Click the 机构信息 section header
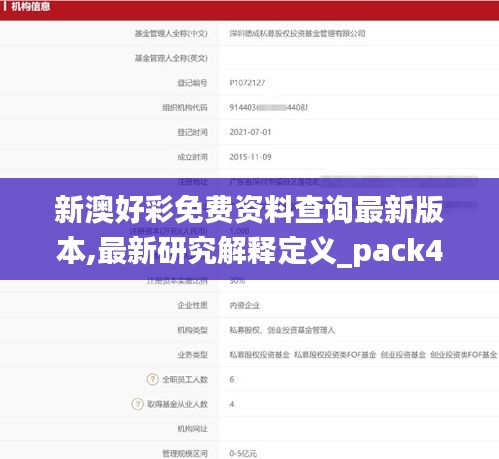The height and width of the screenshot is (459, 499). coord(30,6)
